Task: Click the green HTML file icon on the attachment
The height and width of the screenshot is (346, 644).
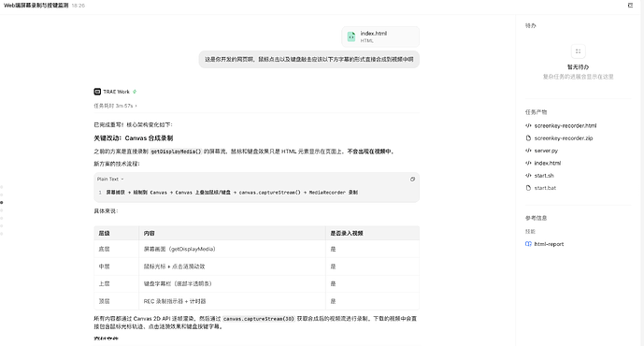Action: [x=351, y=36]
